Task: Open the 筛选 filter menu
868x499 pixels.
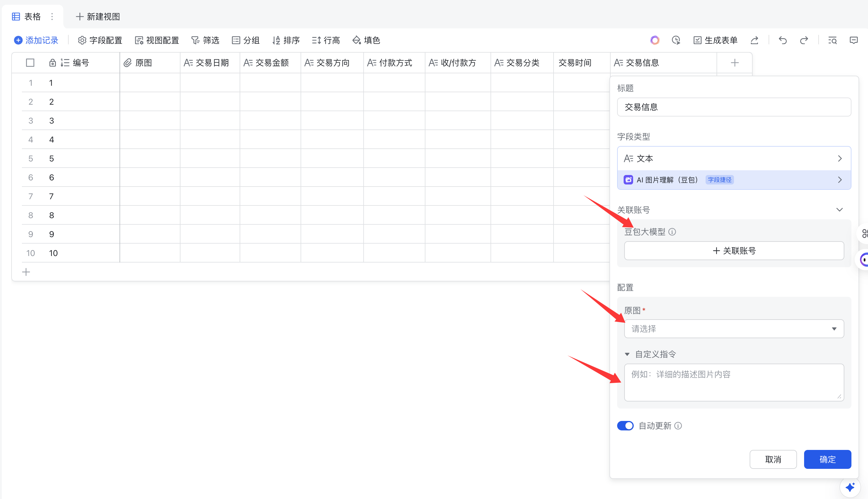Action: (205, 40)
